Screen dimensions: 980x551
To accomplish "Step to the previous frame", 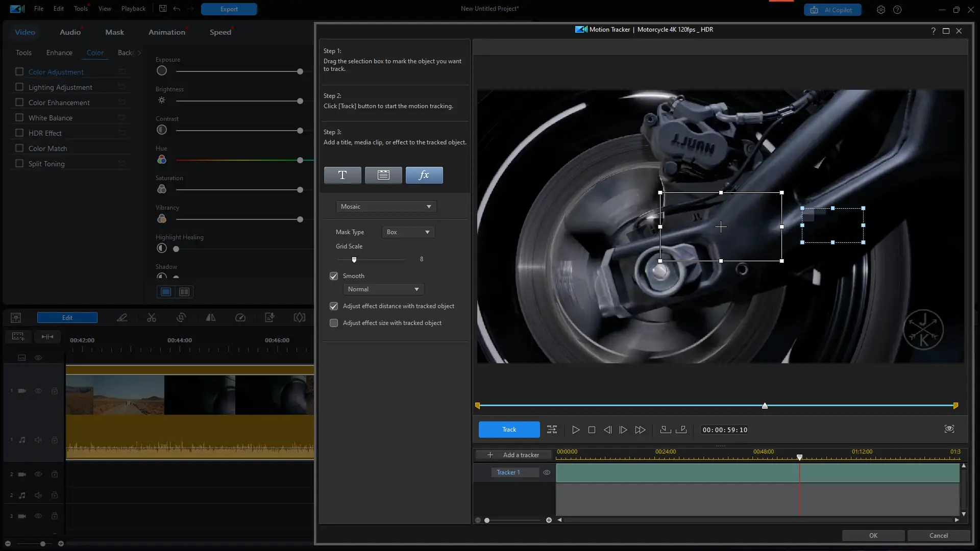I will (607, 430).
